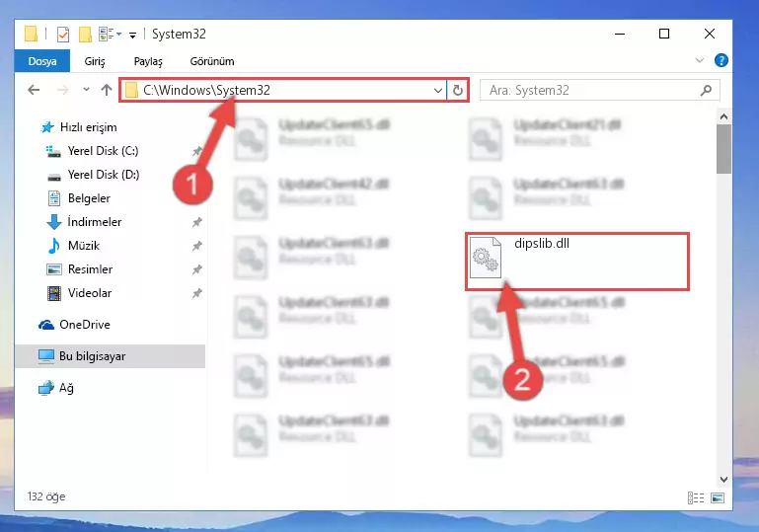The image size is (759, 532).
Task: Open the recent locations dropdown arrow
Action: [x=86, y=89]
